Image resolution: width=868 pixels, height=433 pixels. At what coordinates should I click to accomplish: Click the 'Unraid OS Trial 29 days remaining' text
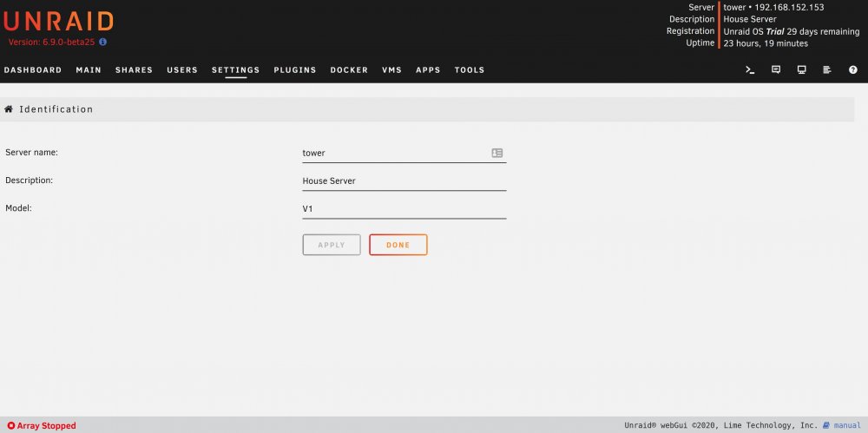(792, 31)
